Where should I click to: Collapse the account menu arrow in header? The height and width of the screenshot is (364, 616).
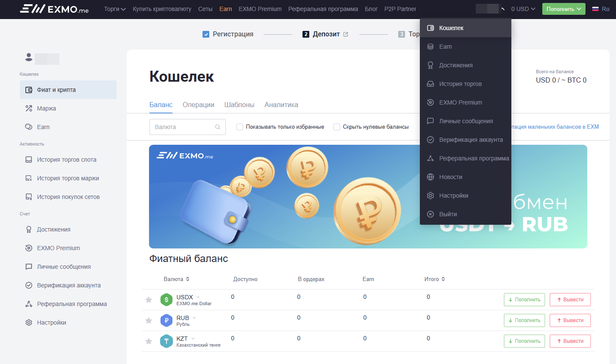click(503, 9)
